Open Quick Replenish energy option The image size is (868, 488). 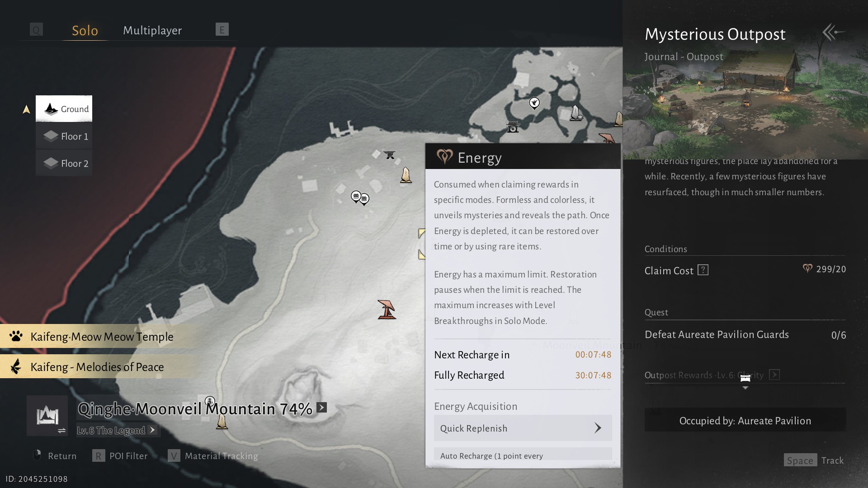click(523, 428)
